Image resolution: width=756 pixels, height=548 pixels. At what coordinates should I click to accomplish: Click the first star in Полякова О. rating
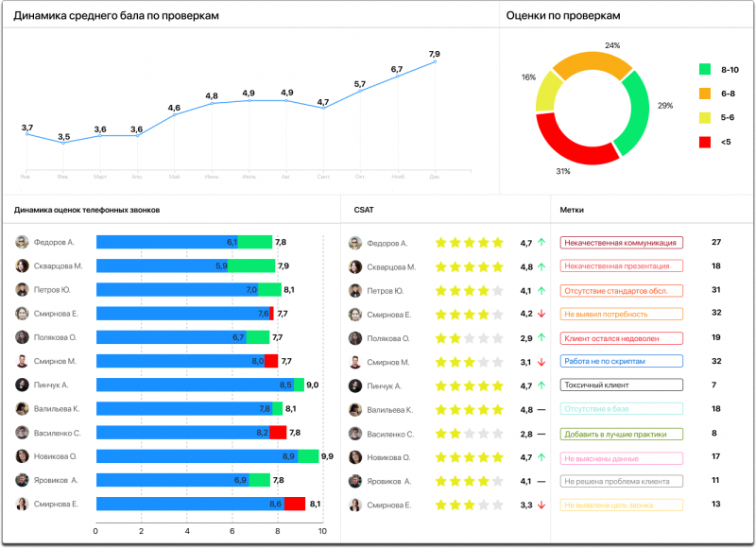440,338
